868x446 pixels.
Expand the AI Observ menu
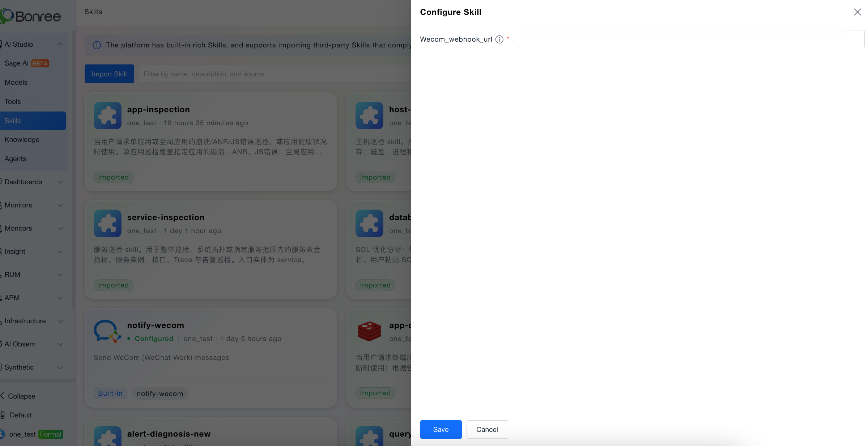(60, 344)
